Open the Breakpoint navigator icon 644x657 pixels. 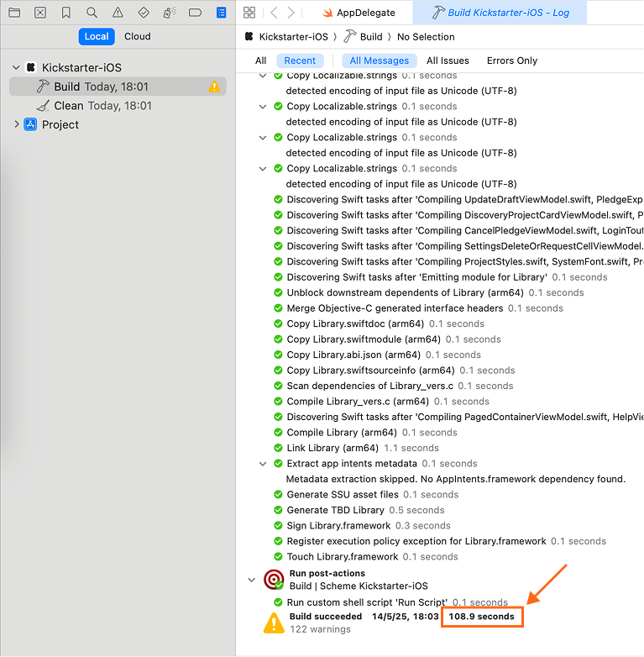coord(195,13)
